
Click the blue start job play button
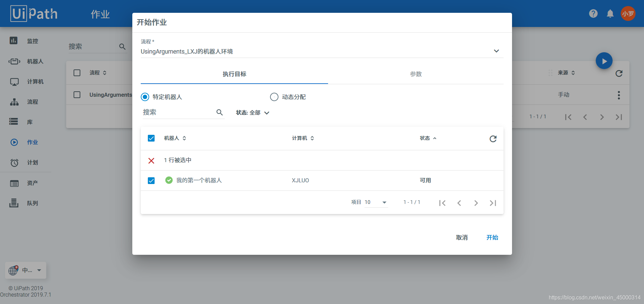604,61
